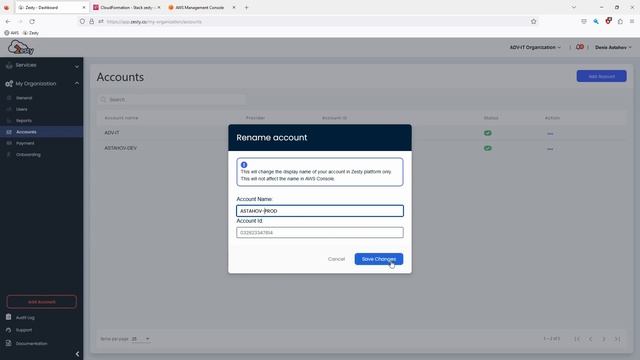Reload the page with the refresh icon
Image resolution: width=640 pixels, height=360 pixels.
(32, 22)
